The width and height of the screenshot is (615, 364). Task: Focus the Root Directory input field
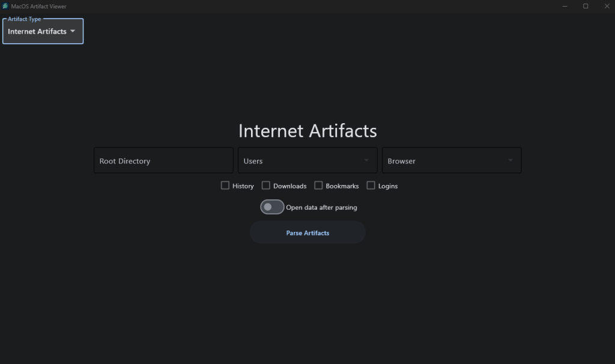click(163, 161)
